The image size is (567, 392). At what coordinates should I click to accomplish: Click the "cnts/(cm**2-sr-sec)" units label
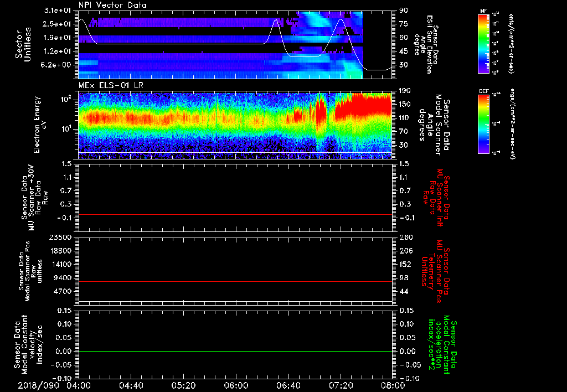click(511, 43)
